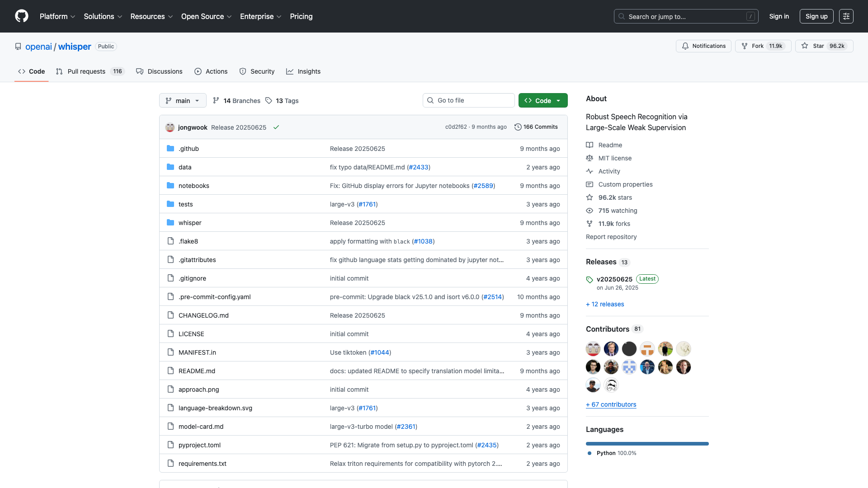
Task: Open the command palette icon in the top-right corner
Action: 846,16
